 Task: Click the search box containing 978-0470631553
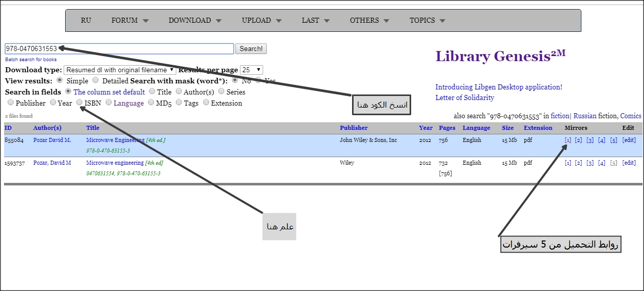(x=119, y=48)
